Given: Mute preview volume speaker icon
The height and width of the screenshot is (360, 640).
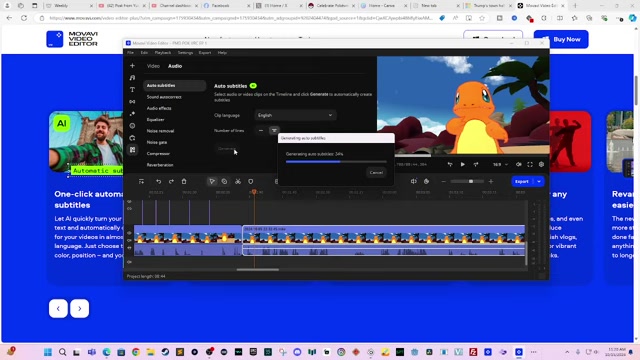Looking at the screenshot, I should point(518,164).
